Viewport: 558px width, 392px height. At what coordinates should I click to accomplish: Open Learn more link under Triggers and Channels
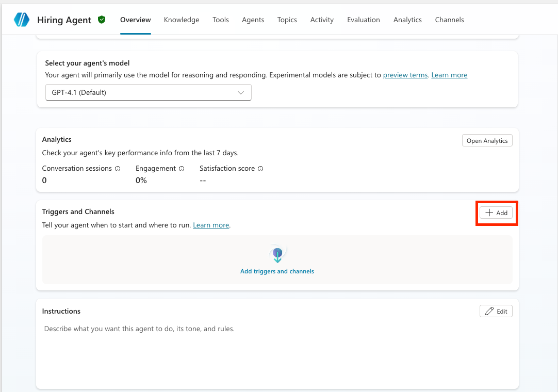tap(211, 225)
